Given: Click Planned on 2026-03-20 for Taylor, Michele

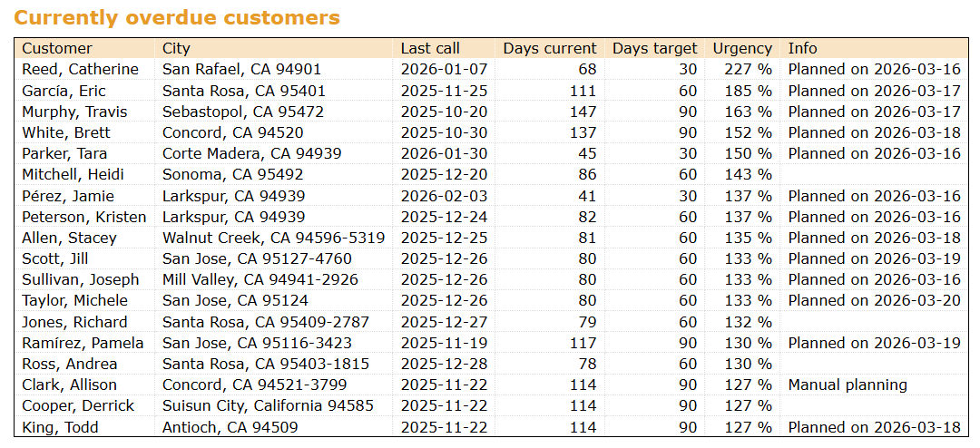Looking at the screenshot, I should 874,301.
